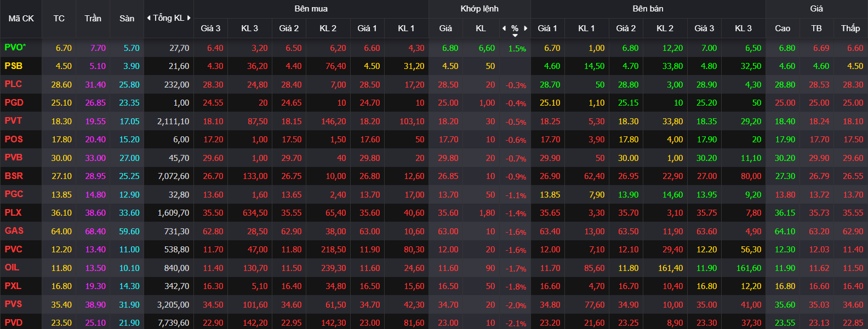
Task: Click PVC sell volume 56,30
Action: click(751, 250)
